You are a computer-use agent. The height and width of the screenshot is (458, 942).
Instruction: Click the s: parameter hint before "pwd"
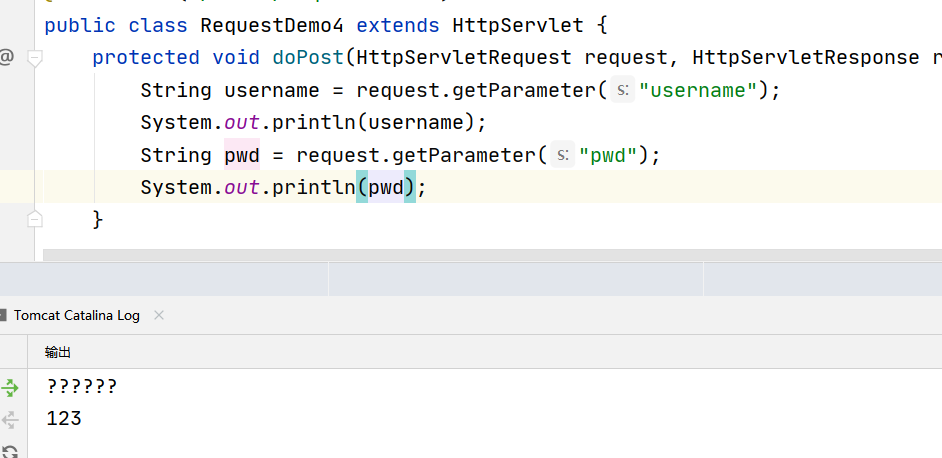coord(563,156)
